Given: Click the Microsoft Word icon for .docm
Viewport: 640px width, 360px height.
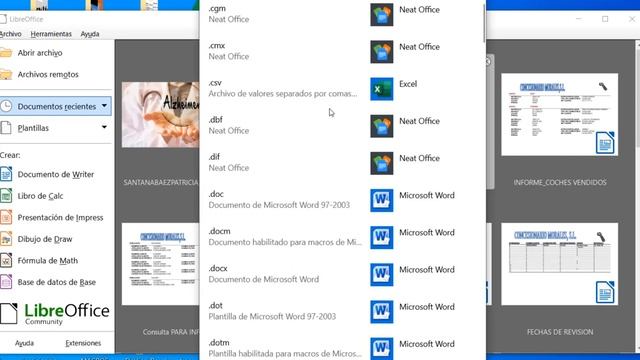Looking at the screenshot, I should tap(382, 238).
